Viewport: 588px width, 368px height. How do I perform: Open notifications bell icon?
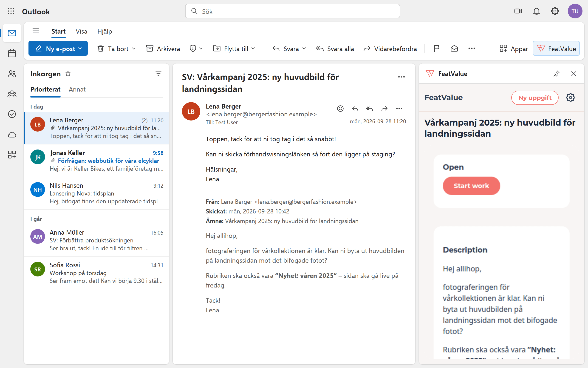point(537,11)
